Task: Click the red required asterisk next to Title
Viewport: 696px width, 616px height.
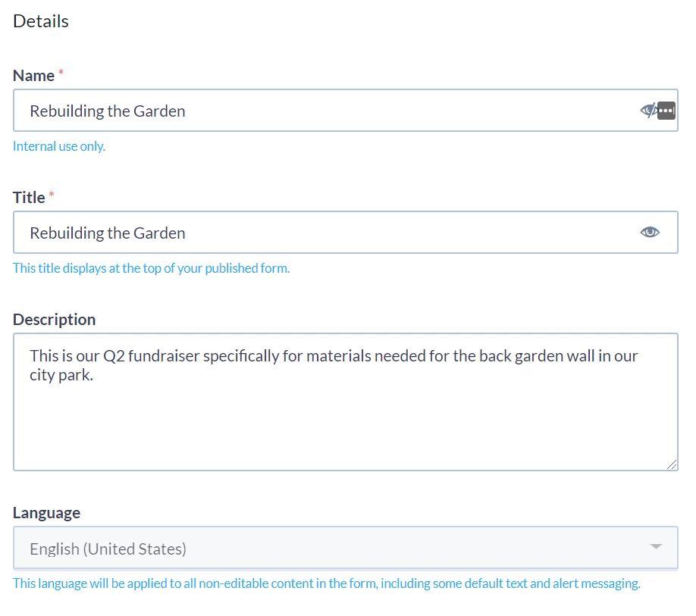Action: [x=52, y=194]
